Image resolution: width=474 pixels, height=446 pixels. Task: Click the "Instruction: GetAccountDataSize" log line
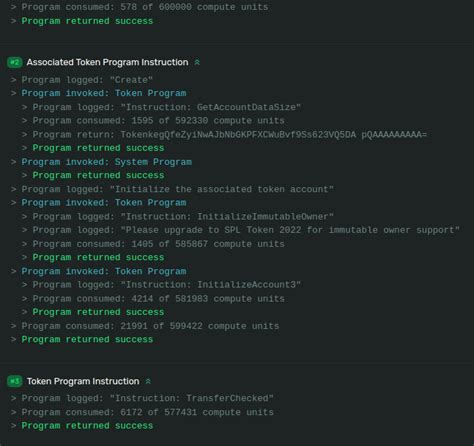pos(167,107)
